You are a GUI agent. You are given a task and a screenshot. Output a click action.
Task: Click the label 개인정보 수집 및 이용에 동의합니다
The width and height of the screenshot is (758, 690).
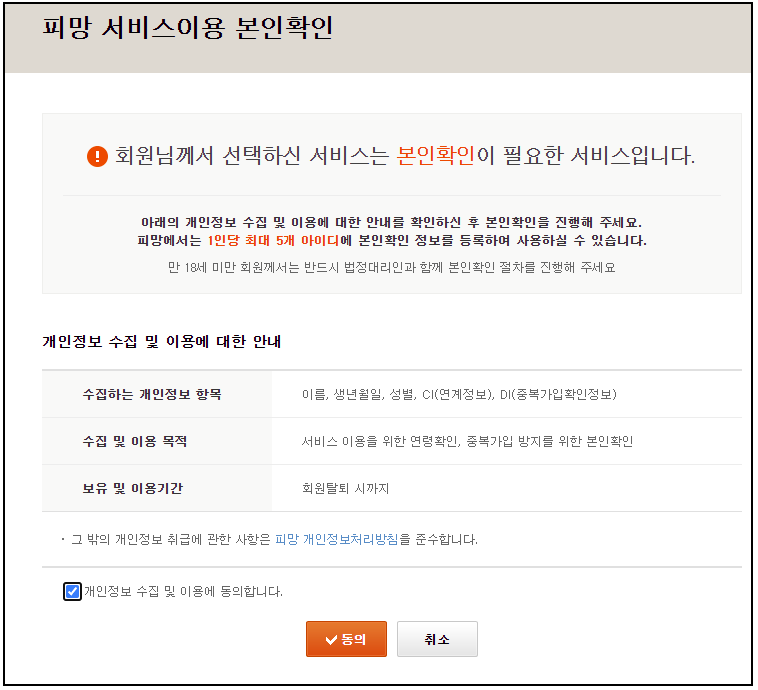point(183,591)
